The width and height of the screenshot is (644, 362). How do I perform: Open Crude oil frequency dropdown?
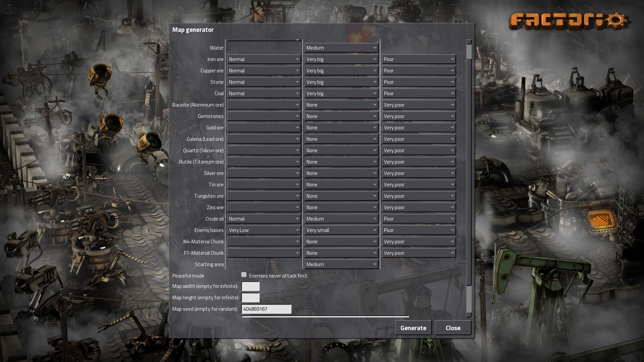264,219
